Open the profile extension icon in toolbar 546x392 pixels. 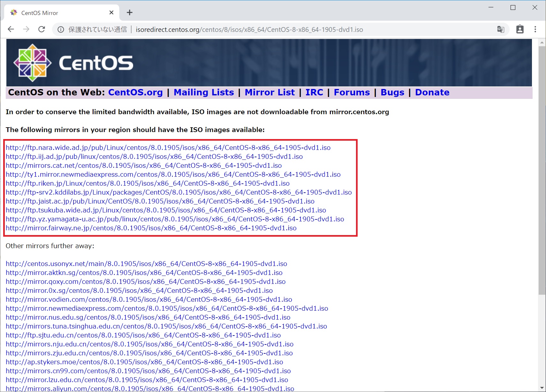pyautogui.click(x=520, y=29)
